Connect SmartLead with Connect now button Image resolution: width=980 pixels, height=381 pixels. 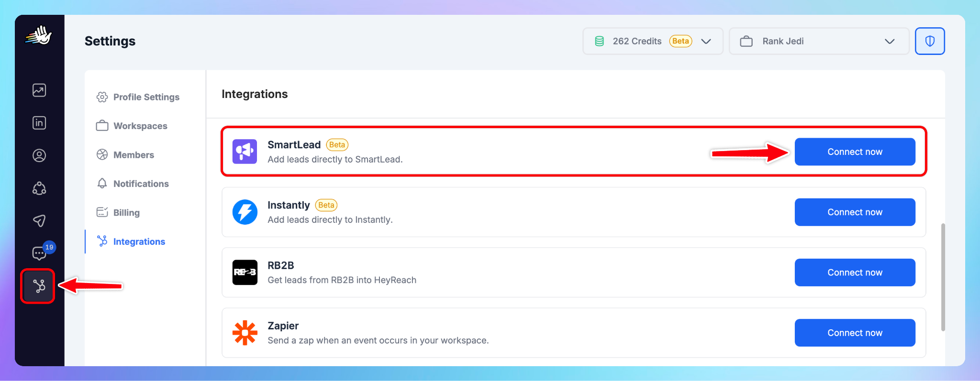coord(855,152)
